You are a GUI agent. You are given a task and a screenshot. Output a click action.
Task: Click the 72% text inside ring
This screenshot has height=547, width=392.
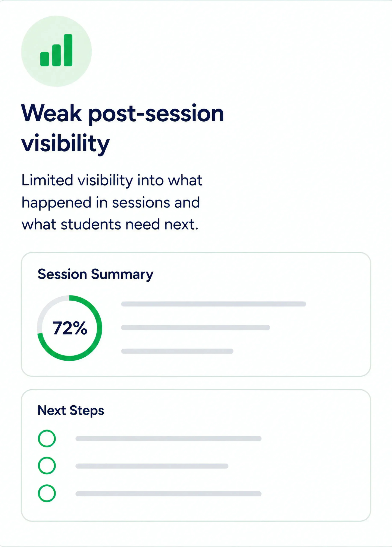pyautogui.click(x=70, y=328)
